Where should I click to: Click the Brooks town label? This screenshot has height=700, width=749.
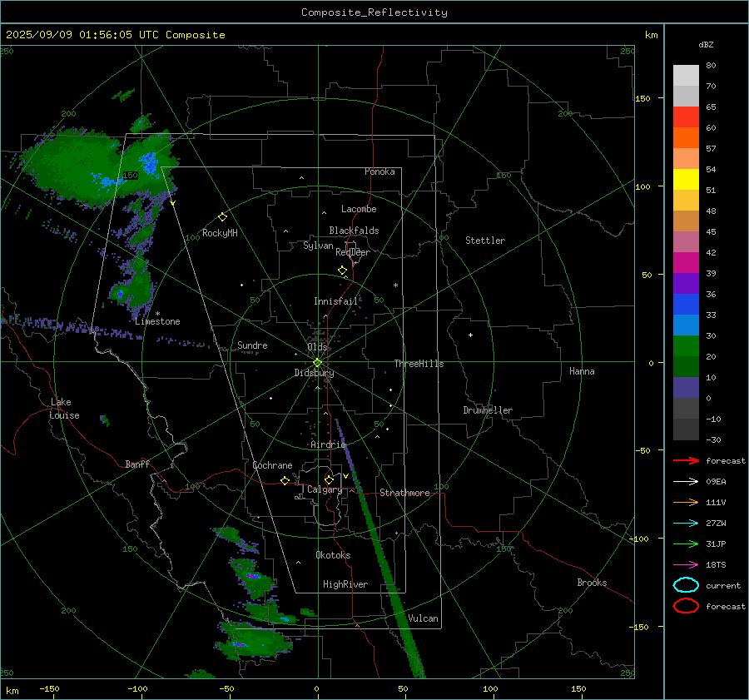[x=592, y=583]
